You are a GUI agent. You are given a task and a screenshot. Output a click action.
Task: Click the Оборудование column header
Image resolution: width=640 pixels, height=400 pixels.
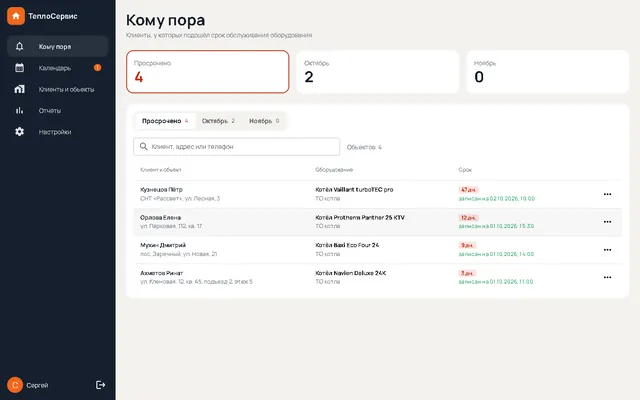pyautogui.click(x=334, y=169)
